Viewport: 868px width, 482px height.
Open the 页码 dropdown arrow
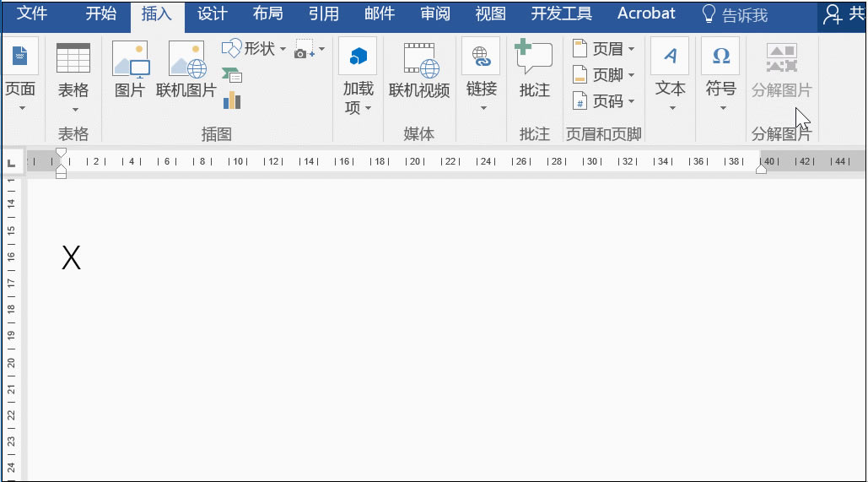pyautogui.click(x=631, y=101)
